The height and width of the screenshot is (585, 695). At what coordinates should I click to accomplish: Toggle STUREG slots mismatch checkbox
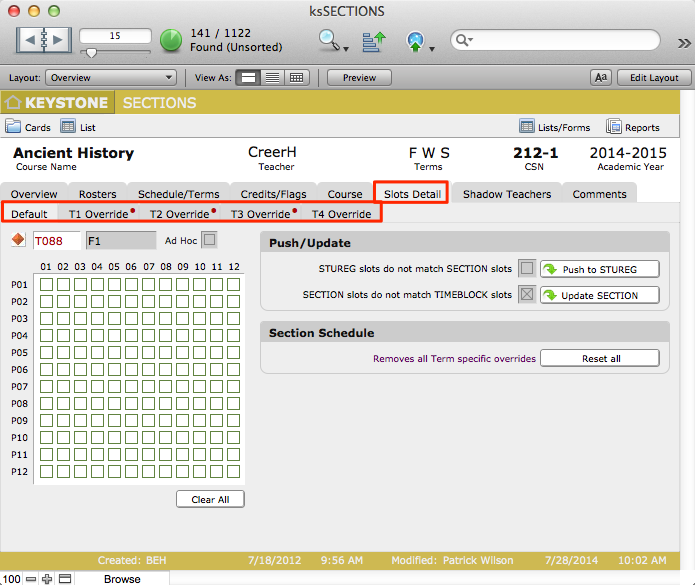[527, 269]
